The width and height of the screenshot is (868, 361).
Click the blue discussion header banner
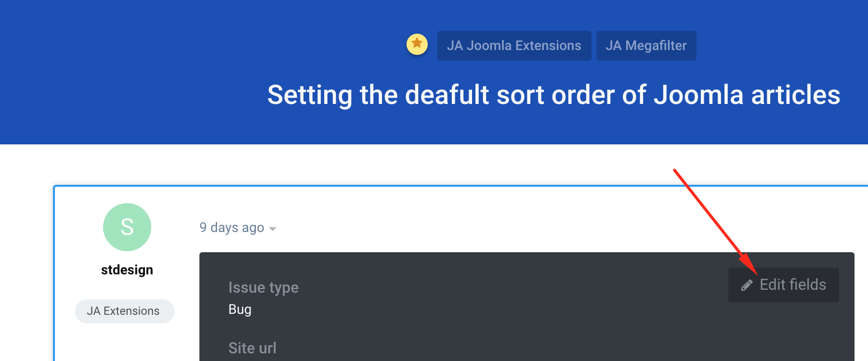(x=145, y=72)
